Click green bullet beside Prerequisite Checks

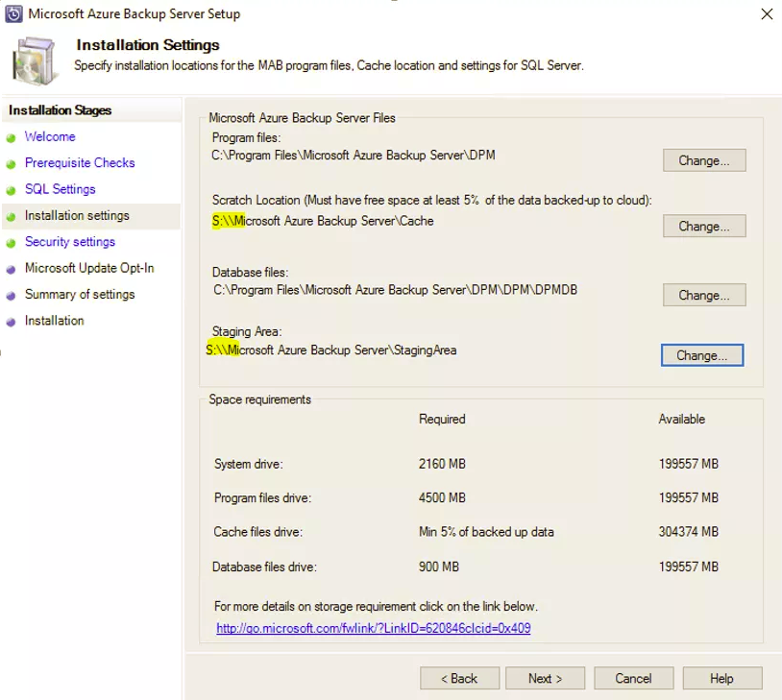pos(11,164)
